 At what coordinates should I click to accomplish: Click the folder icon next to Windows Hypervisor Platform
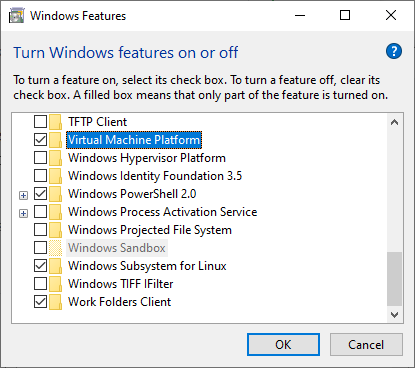click(x=55, y=158)
